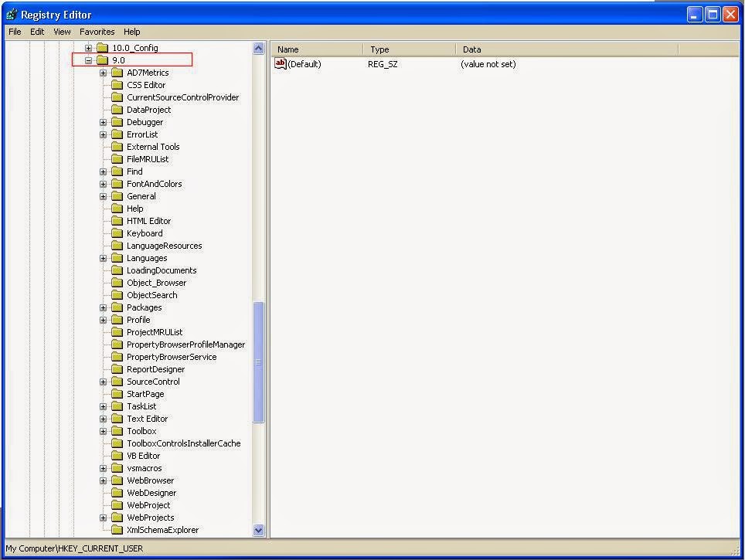The height and width of the screenshot is (560, 745).
Task: Click the Object_Browser folder icon
Action: click(x=117, y=282)
